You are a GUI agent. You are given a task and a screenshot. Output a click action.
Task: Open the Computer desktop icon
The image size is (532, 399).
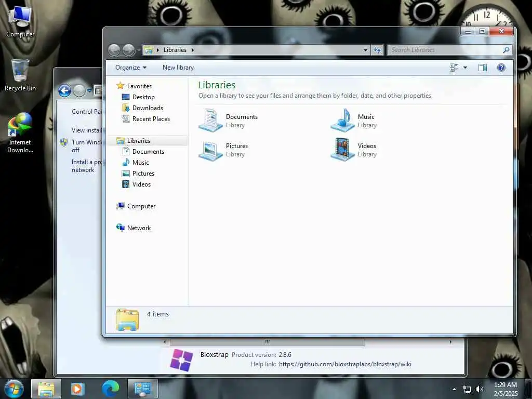point(20,22)
